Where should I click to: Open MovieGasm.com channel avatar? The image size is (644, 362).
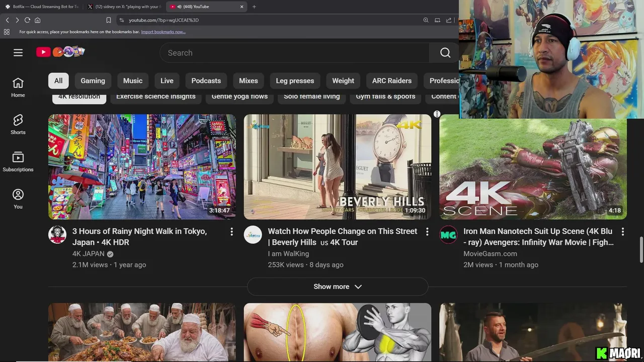448,235
